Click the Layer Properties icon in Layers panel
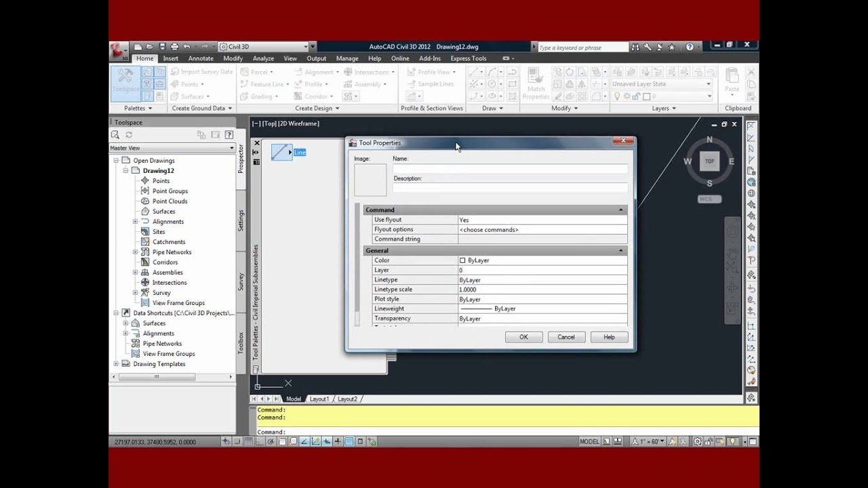Viewport: 868px width, 488px height. click(617, 72)
